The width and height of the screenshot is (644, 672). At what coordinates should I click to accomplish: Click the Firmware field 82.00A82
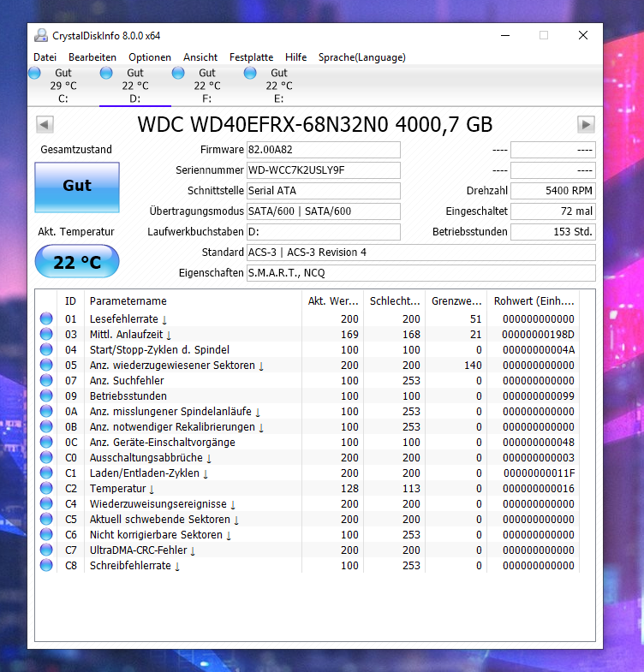tap(324, 150)
